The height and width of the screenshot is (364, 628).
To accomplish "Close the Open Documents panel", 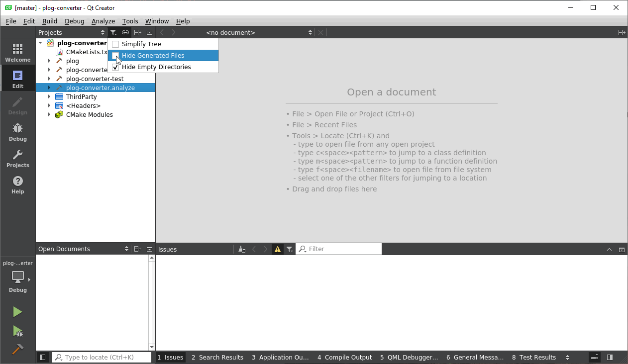I will (149, 249).
